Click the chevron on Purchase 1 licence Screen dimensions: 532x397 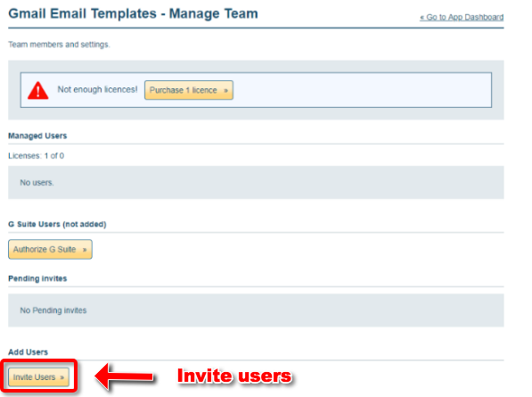[x=225, y=90]
